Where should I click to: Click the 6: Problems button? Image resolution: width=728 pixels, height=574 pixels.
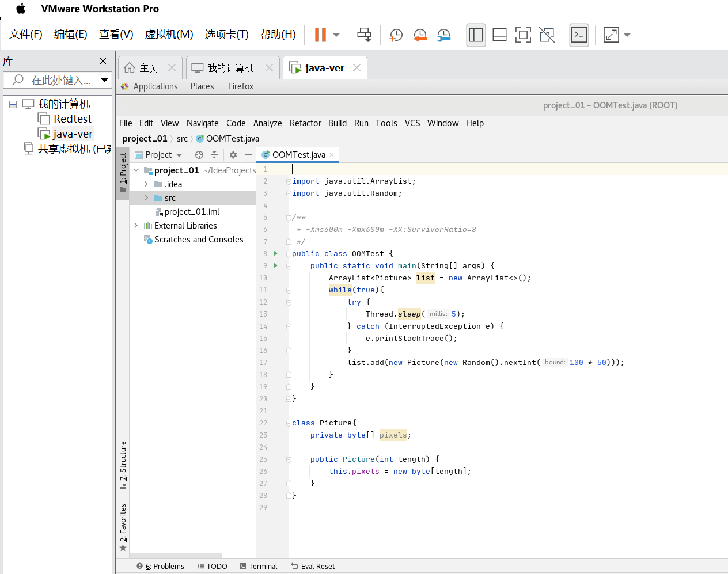pos(161,566)
